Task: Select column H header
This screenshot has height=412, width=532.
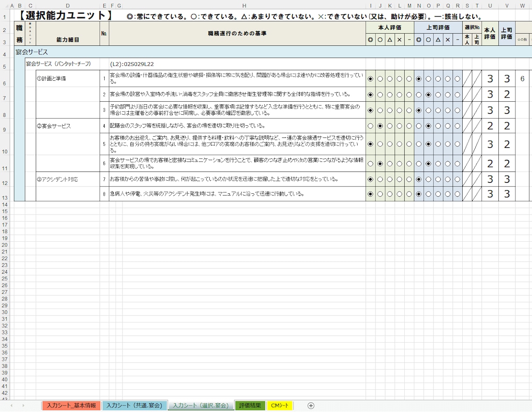Action: 244,5
